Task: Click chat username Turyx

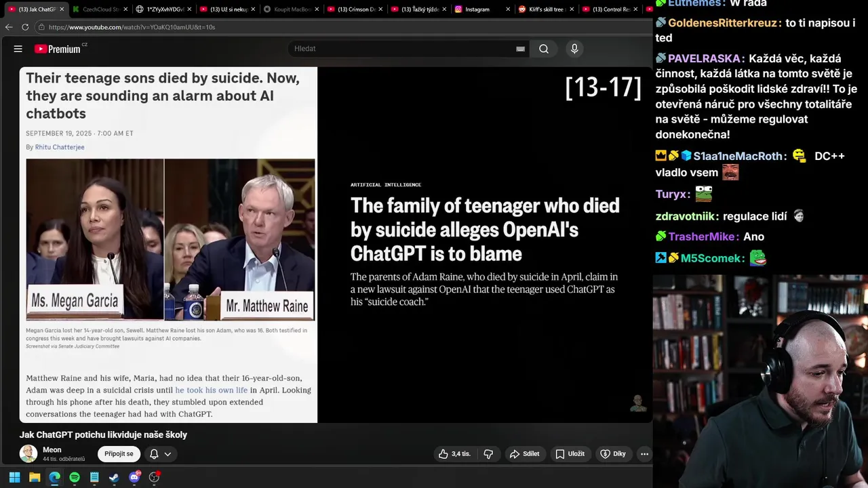Action: pos(673,195)
